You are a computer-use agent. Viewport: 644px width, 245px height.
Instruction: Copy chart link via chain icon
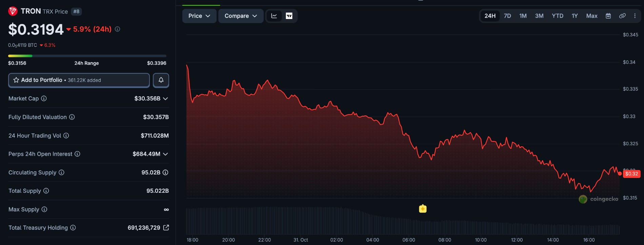622,16
